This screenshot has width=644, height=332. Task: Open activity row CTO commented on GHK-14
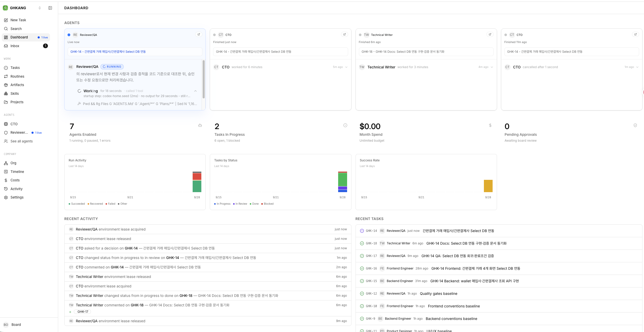pos(208,267)
